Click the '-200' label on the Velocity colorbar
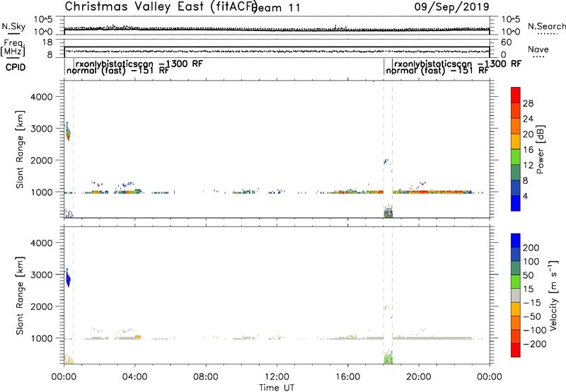Image resolution: width=566 pixels, height=392 pixels. tap(535, 344)
